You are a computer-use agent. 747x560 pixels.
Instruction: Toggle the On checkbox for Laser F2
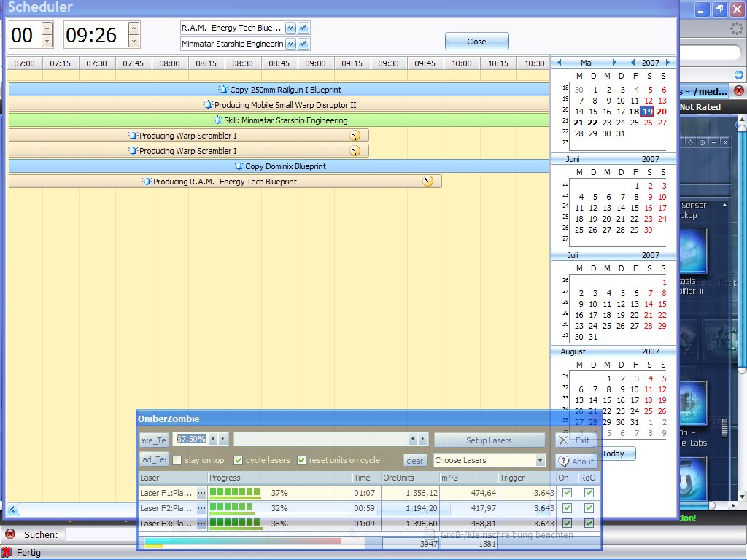567,508
